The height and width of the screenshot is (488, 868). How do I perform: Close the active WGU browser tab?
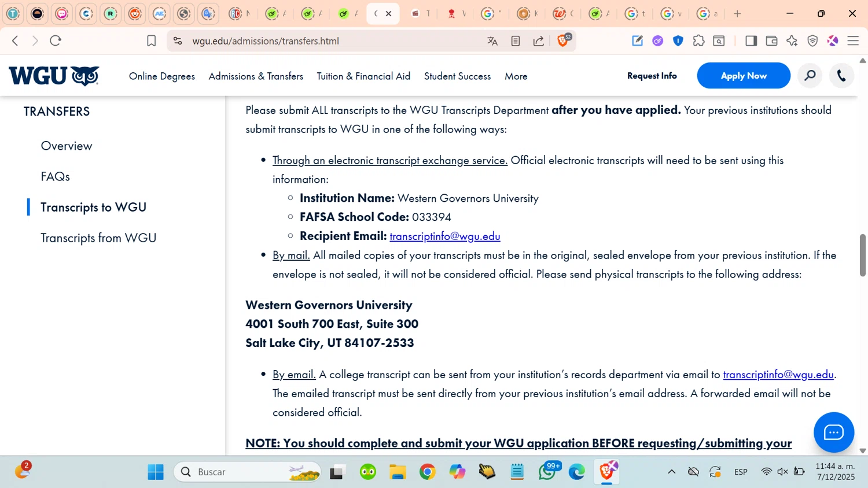tap(389, 13)
